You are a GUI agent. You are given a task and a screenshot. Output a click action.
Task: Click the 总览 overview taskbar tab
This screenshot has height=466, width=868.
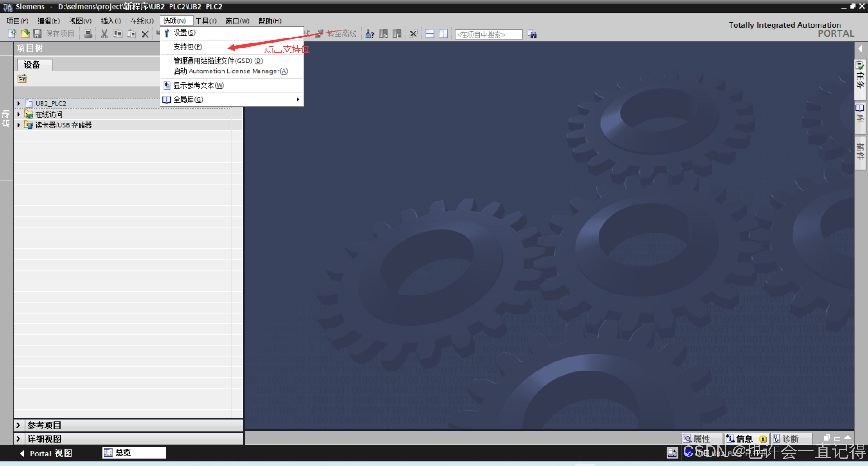(134, 453)
